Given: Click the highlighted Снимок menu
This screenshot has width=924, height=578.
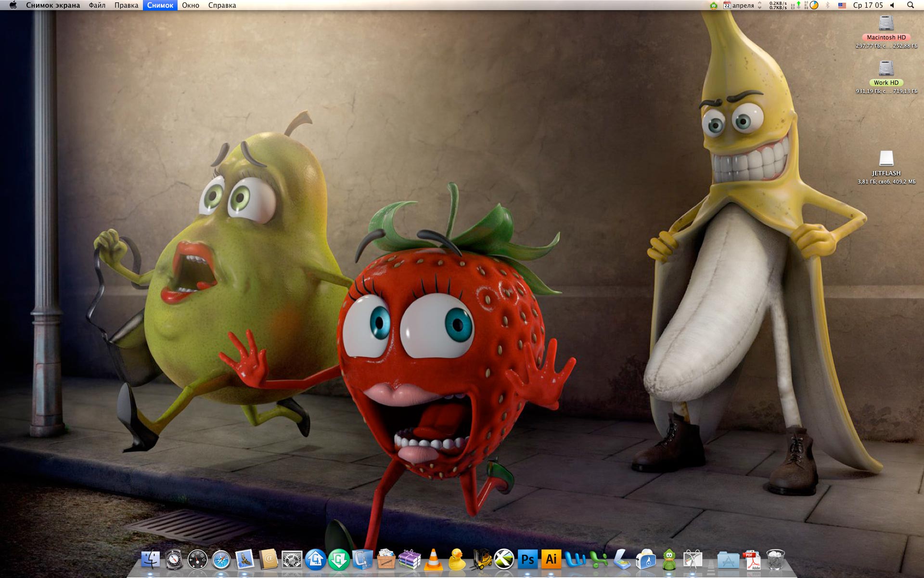Looking at the screenshot, I should tap(160, 5).
